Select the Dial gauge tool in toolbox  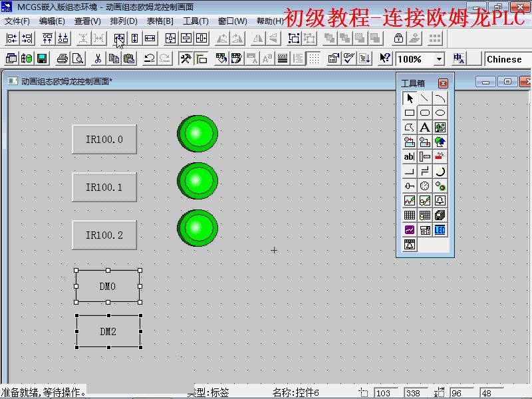[x=423, y=186]
